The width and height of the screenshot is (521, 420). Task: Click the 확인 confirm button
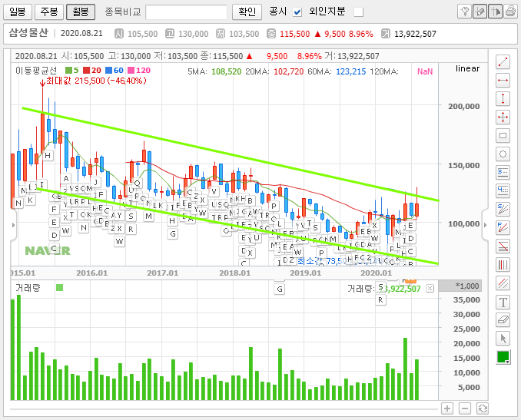247,12
